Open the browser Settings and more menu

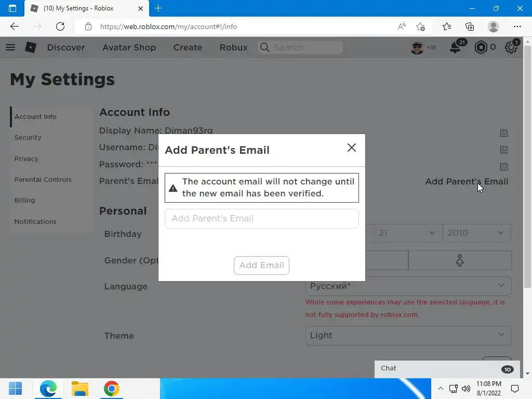pos(517,26)
